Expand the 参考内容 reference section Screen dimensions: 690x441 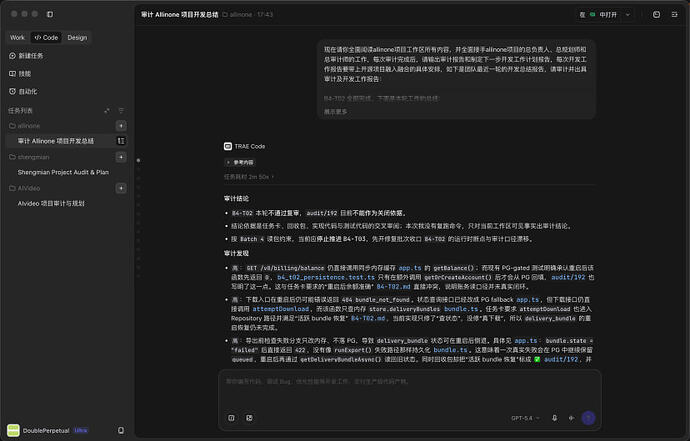point(240,162)
